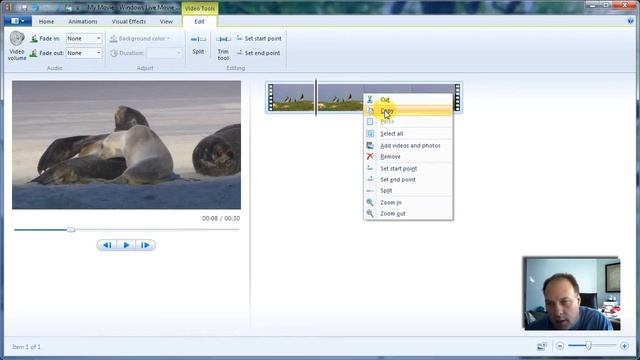Choose Copy from the context menu
This screenshot has width=640, height=360.
(x=408, y=111)
